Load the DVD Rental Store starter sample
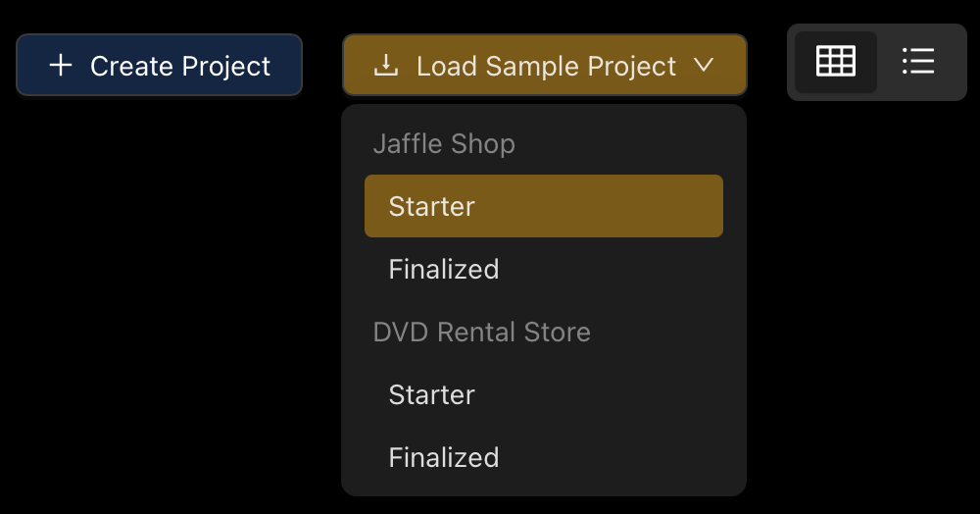This screenshot has height=514, width=980. [544, 395]
